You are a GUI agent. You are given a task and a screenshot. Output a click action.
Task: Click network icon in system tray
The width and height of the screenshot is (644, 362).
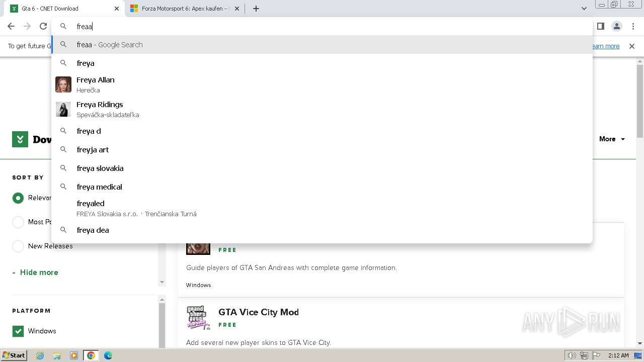tap(584, 355)
